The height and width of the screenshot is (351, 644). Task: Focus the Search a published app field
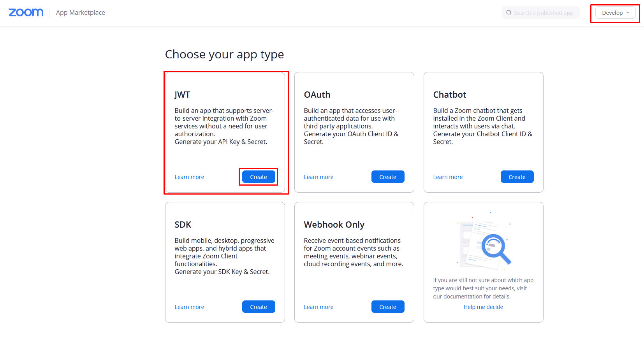[541, 12]
